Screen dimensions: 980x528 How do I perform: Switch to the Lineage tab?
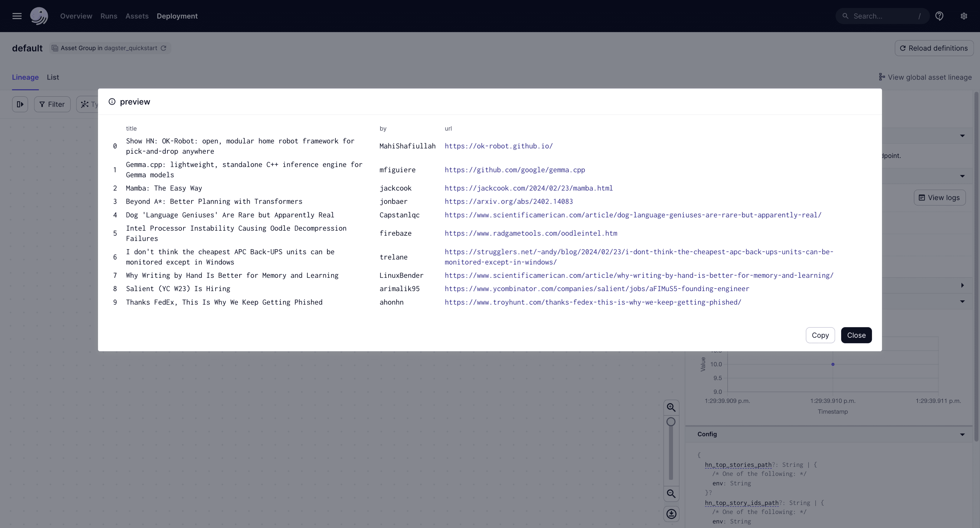[25, 77]
